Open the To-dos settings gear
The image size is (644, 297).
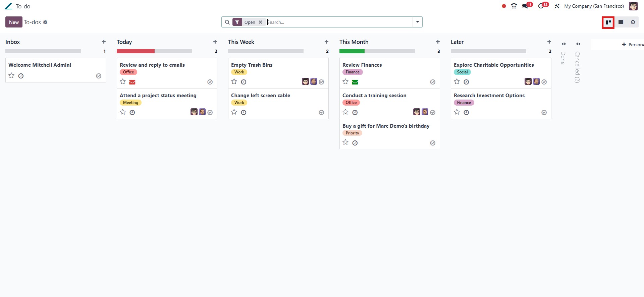point(45,22)
